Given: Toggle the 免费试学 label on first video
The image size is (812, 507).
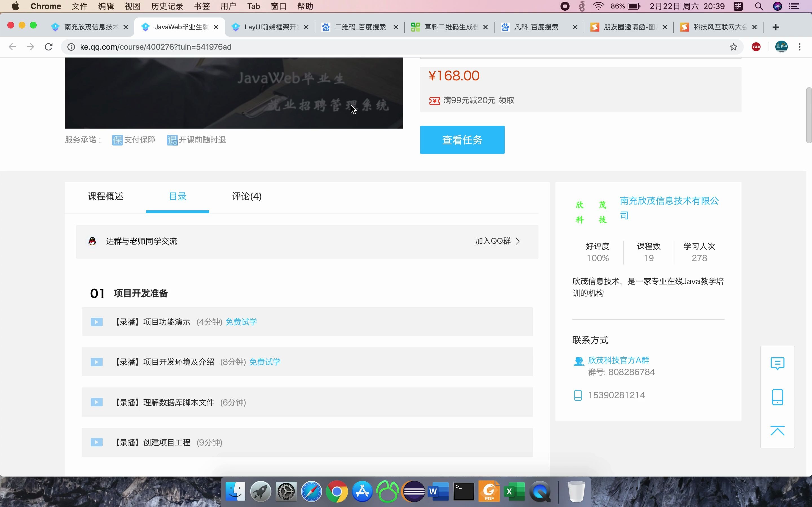Looking at the screenshot, I should click(x=240, y=321).
